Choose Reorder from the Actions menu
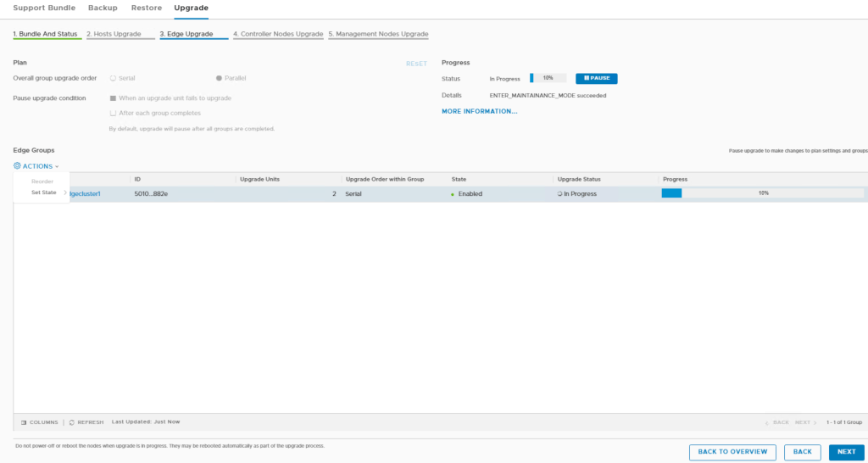This screenshot has height=463, width=868. 42,181
